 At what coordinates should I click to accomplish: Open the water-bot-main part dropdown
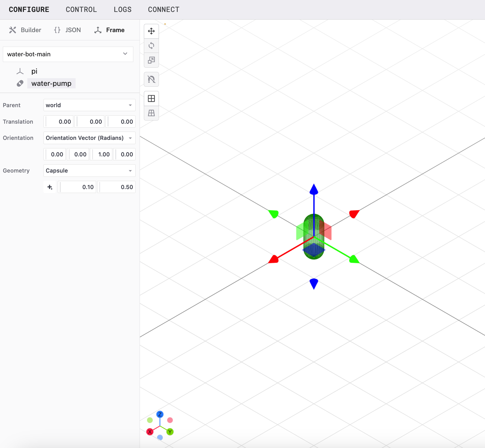[68, 54]
